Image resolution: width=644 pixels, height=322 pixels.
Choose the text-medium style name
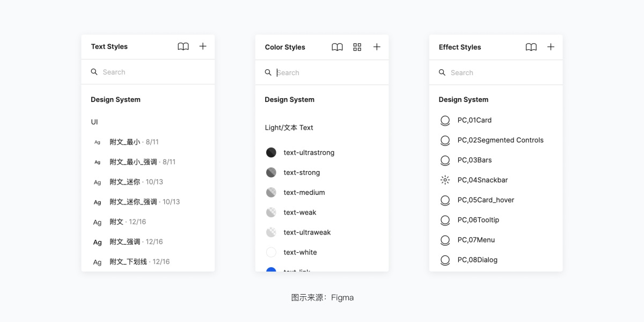tap(304, 192)
